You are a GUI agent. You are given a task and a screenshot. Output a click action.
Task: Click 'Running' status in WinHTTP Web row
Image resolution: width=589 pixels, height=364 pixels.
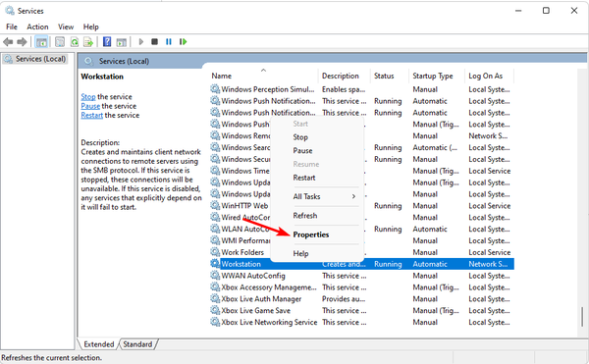(388, 206)
